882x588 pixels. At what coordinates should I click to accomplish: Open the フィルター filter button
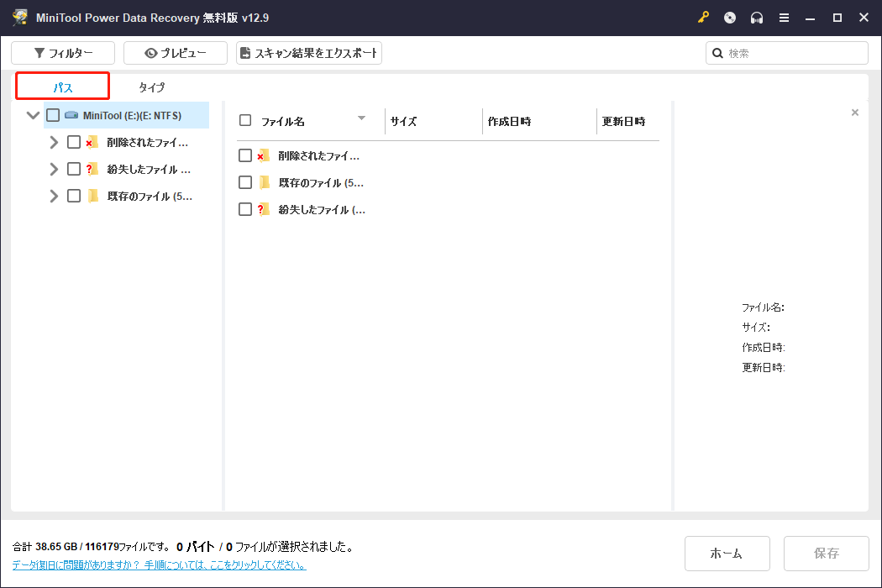pos(63,53)
